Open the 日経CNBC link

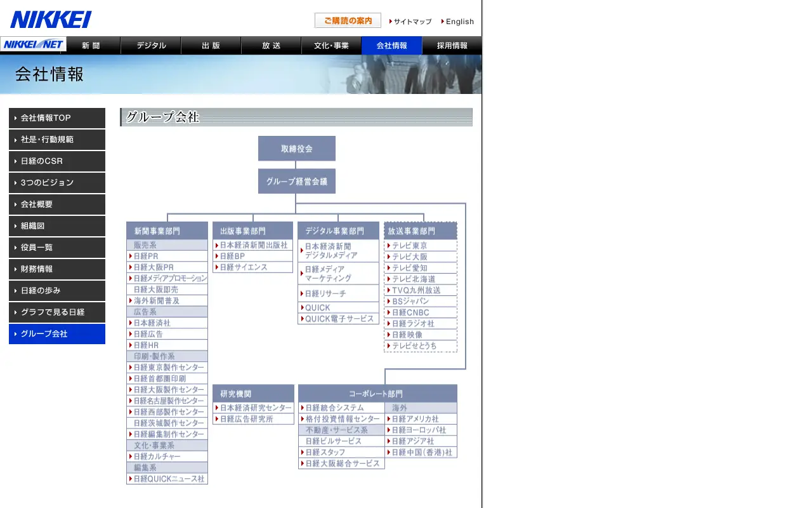click(x=421, y=312)
